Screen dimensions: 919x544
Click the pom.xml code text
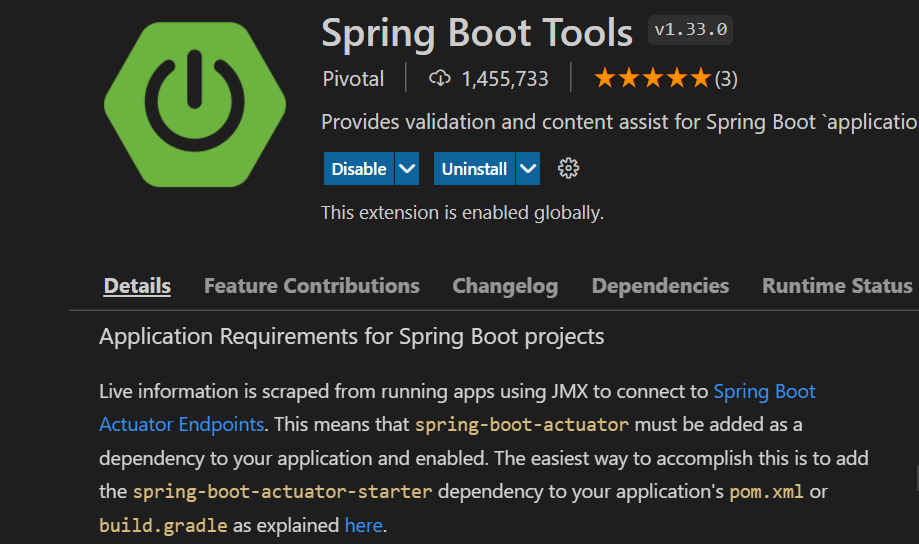(766, 491)
